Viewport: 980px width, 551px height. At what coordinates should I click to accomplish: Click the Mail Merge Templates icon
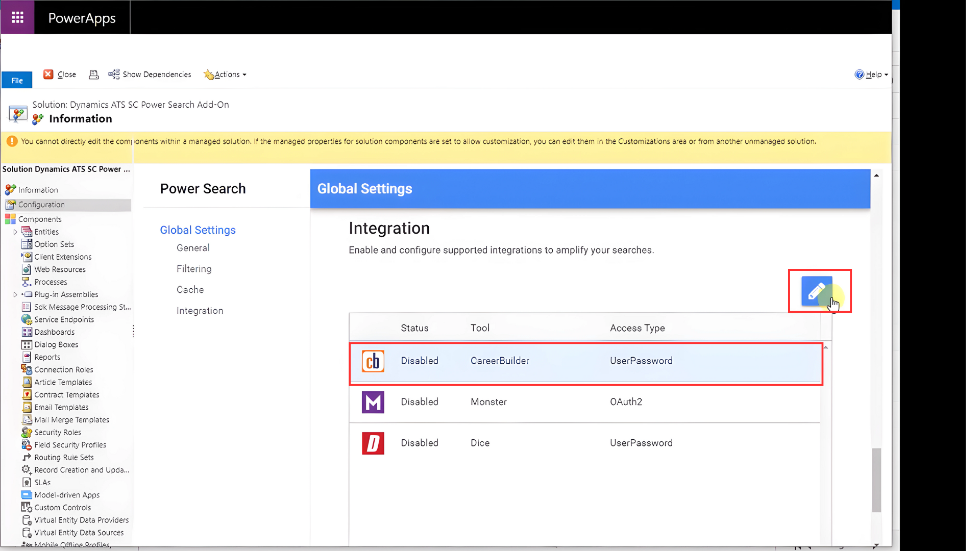[x=27, y=420]
